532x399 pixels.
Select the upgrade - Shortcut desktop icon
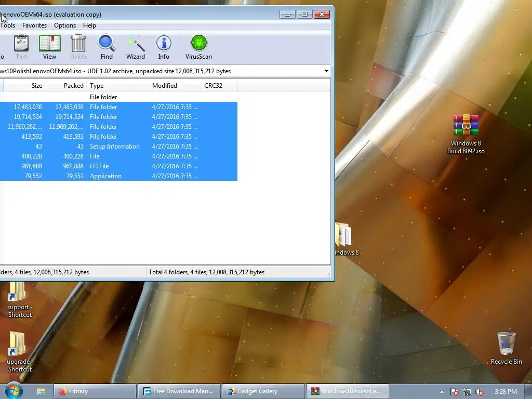coord(20,352)
